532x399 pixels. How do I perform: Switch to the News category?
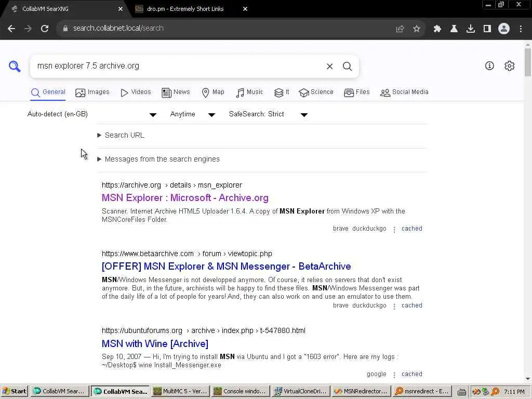[x=176, y=92]
